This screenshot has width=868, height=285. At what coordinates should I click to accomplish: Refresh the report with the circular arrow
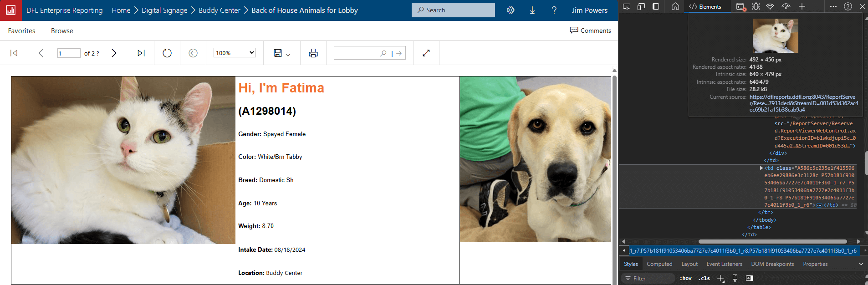167,53
